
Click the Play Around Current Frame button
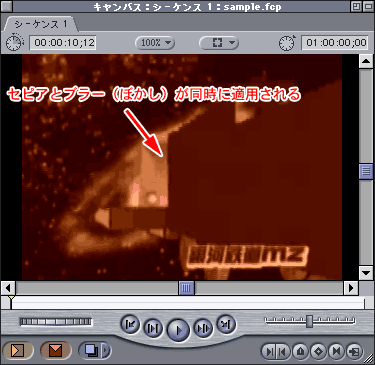tap(203, 328)
